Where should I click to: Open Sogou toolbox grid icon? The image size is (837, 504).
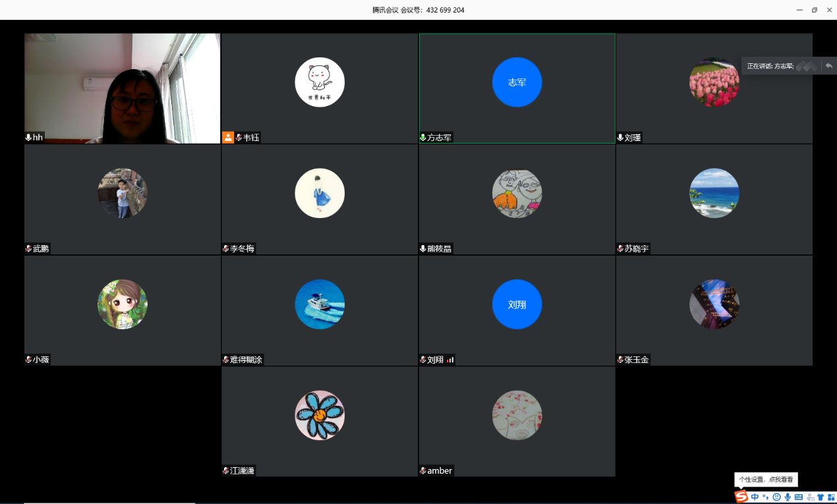pyautogui.click(x=831, y=497)
